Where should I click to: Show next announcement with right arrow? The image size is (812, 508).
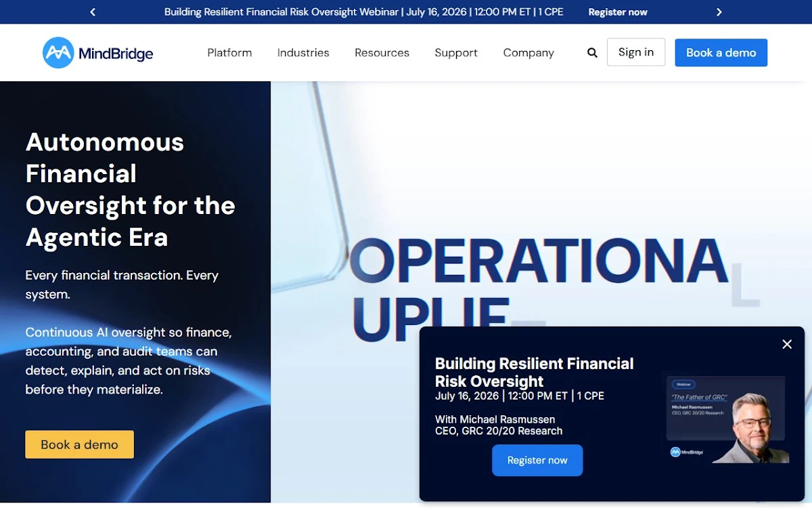(x=719, y=12)
